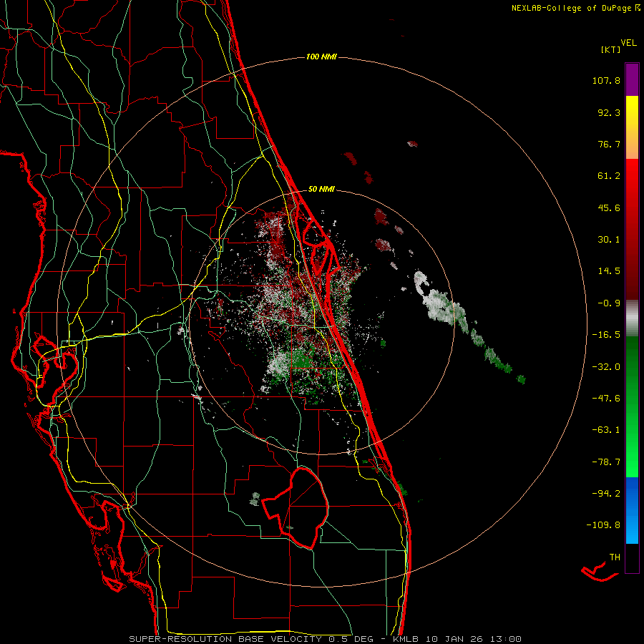Click the -109.8 velocity scale value
Image resolution: width=644 pixels, height=644 pixels.
pos(603,525)
